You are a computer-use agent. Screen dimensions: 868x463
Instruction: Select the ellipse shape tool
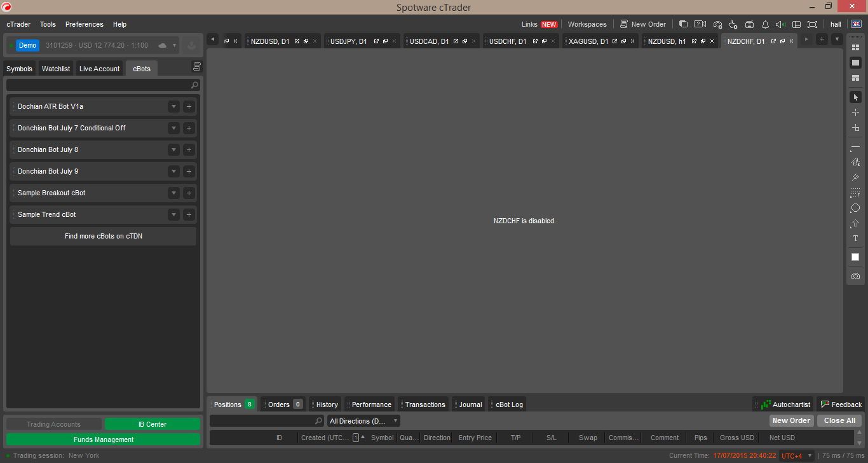coord(855,208)
